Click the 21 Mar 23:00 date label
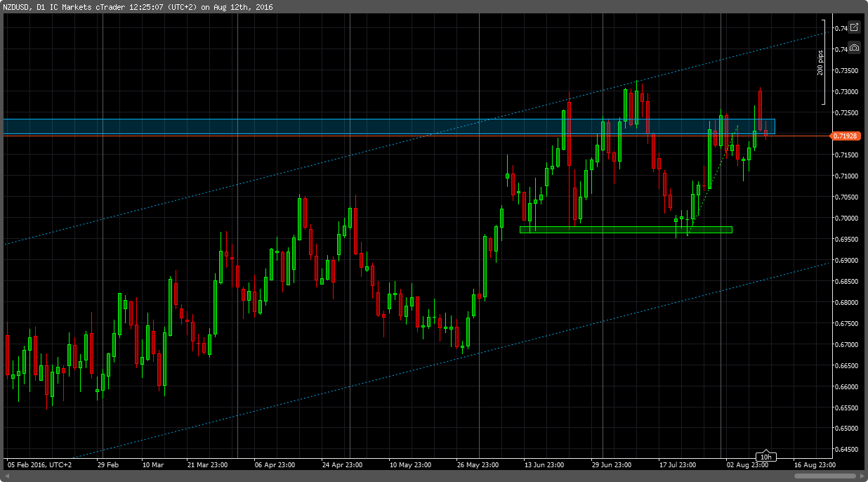 (x=208, y=464)
